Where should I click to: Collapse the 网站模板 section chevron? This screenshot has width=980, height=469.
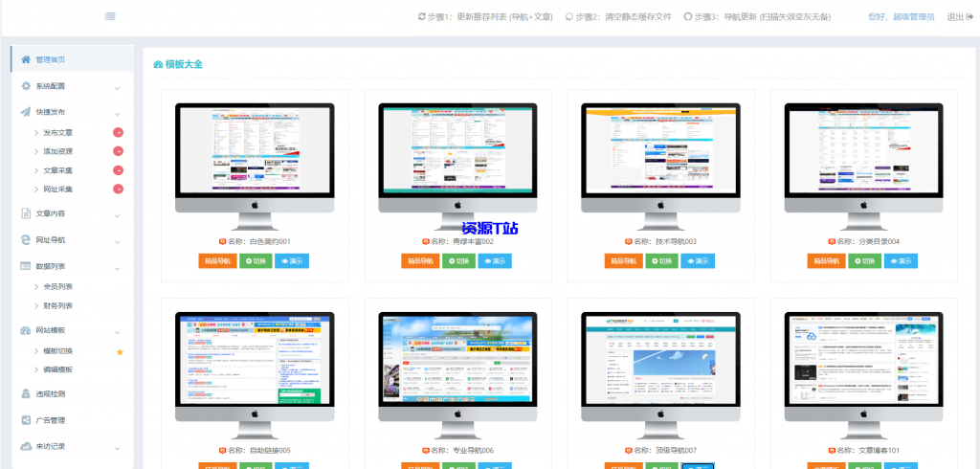(x=118, y=331)
